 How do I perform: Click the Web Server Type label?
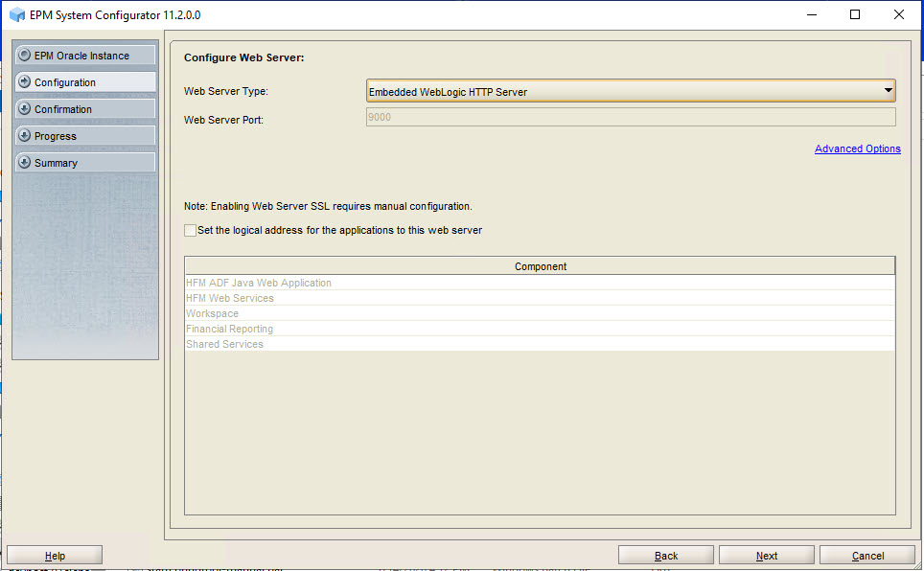click(225, 91)
